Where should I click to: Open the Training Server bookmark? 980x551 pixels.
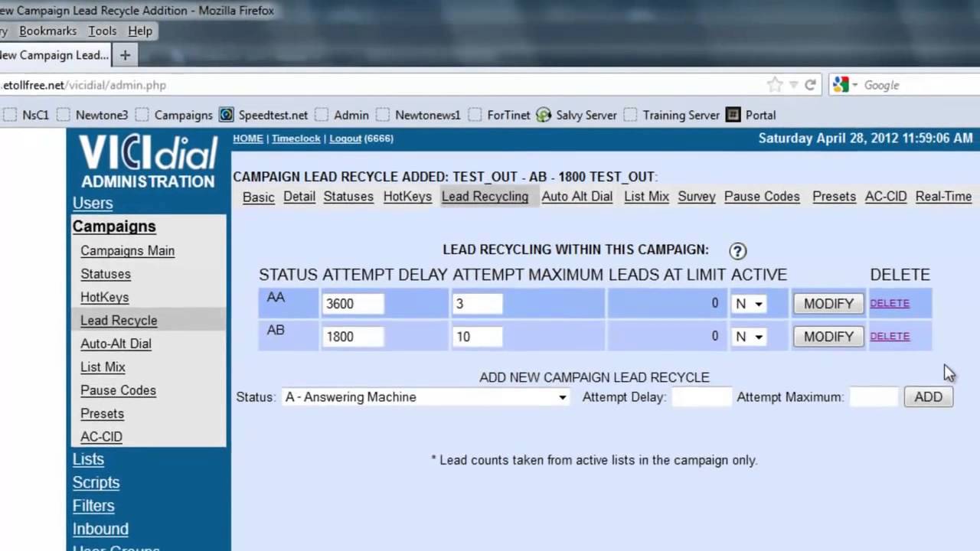[x=672, y=115]
